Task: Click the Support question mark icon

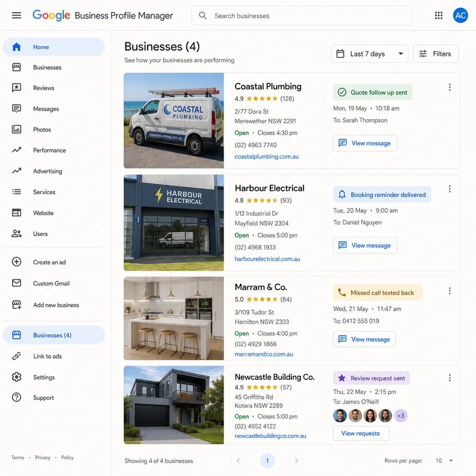Action: point(16,397)
